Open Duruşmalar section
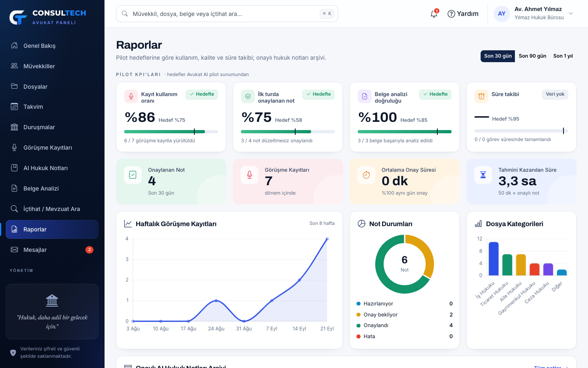The image size is (588, 368). 52,127
